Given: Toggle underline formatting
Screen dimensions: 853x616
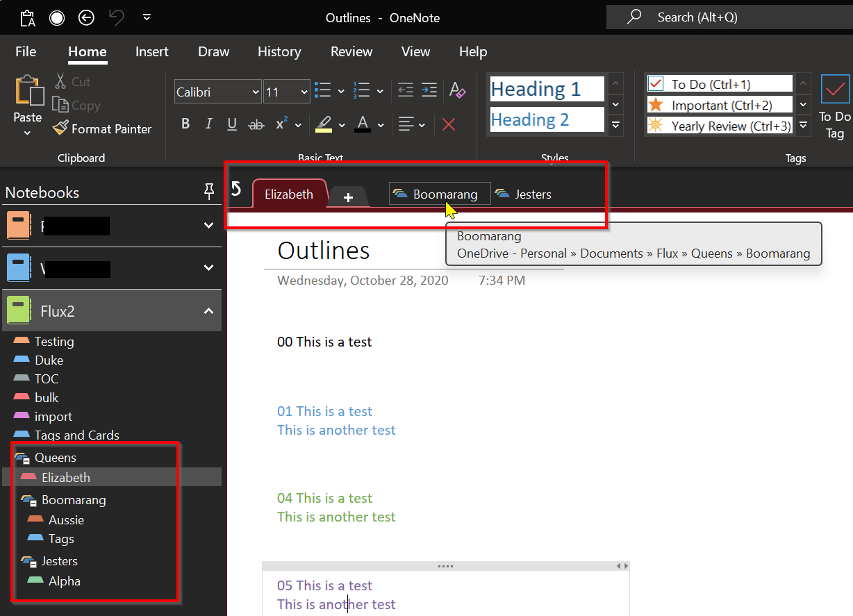Looking at the screenshot, I should [231, 124].
